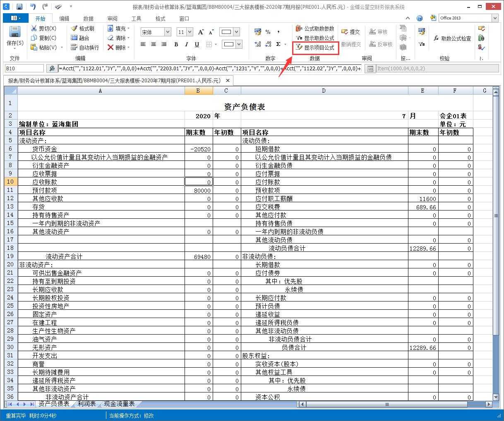The width and height of the screenshot is (504, 421).
Task: Click the Save icon in the quick access toolbar
Action: (x=19, y=7)
